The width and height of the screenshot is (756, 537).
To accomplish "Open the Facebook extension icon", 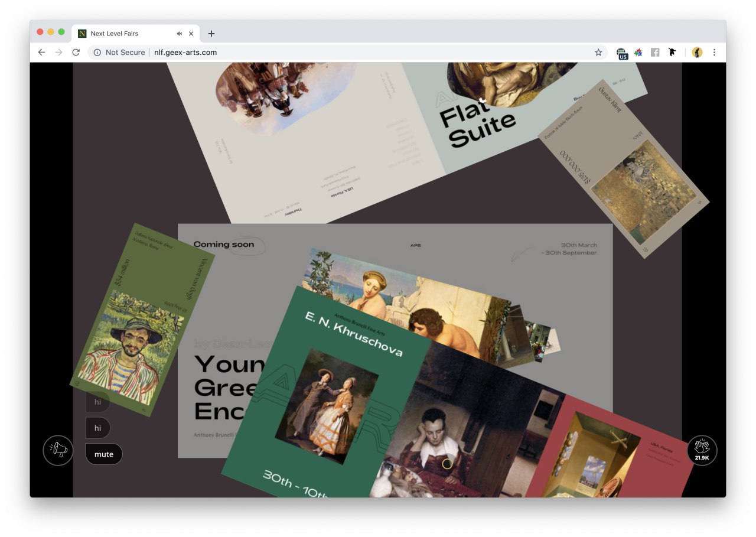I will click(655, 53).
